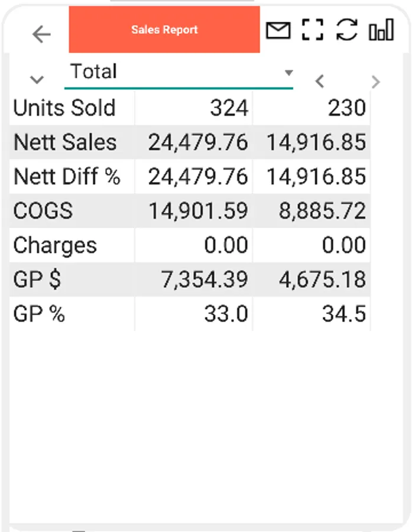Click the back arrow icon
Image resolution: width=412 pixels, height=532 pixels.
[41, 34]
